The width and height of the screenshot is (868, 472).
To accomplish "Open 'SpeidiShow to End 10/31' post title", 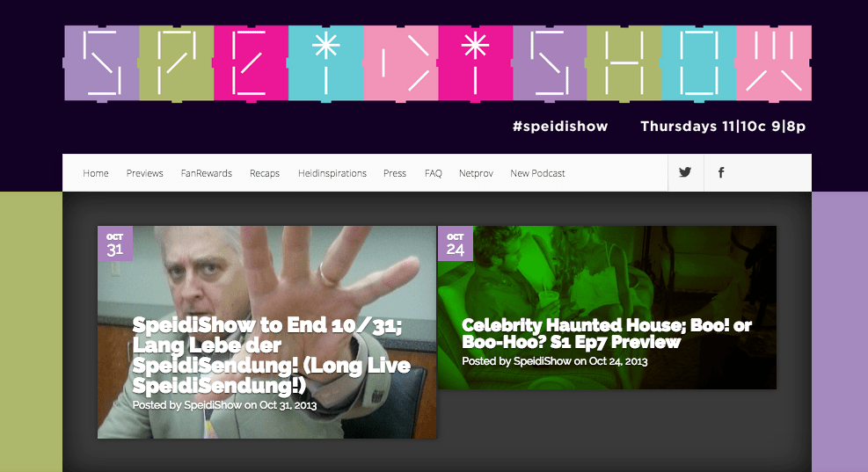I will click(x=271, y=355).
